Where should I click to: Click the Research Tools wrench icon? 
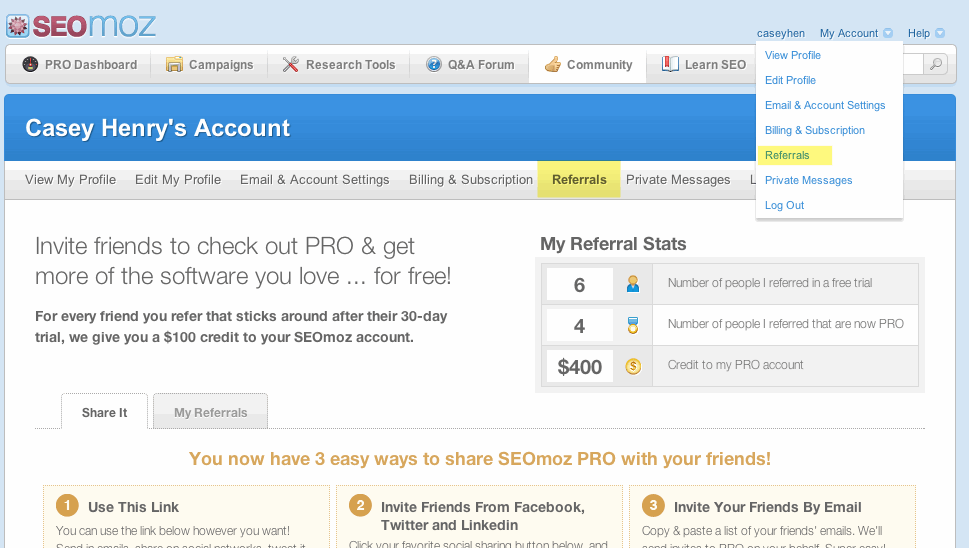point(291,65)
